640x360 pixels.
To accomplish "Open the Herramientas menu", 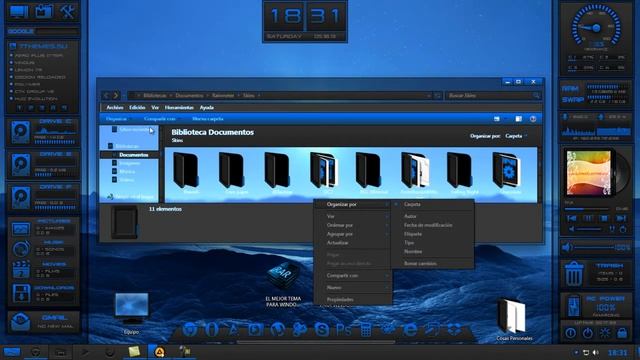I will pos(179,107).
